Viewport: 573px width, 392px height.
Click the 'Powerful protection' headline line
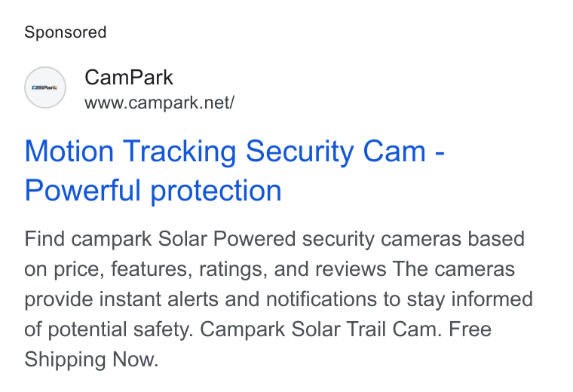click(153, 190)
